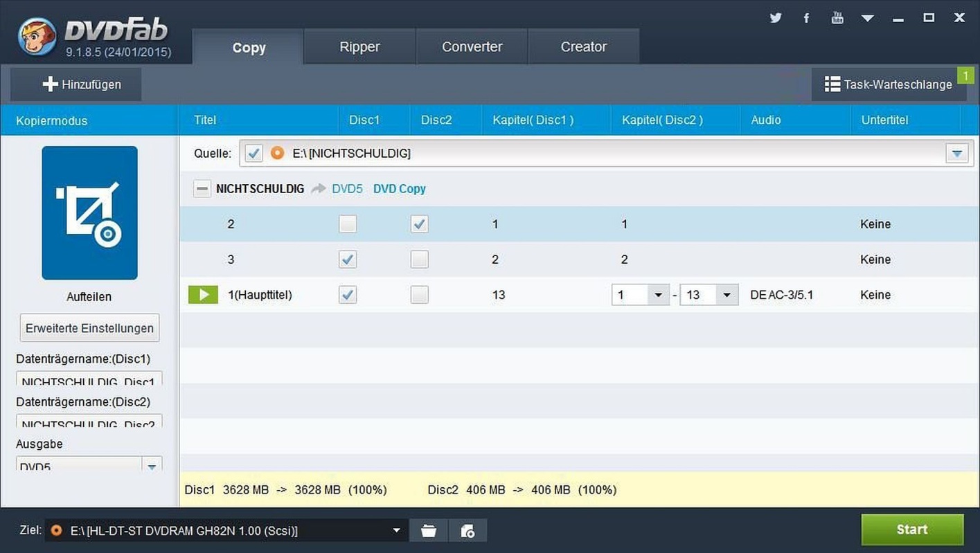980x553 pixels.
Task: Select the 1(Haupttitel) row label
Action: pyautogui.click(x=260, y=295)
